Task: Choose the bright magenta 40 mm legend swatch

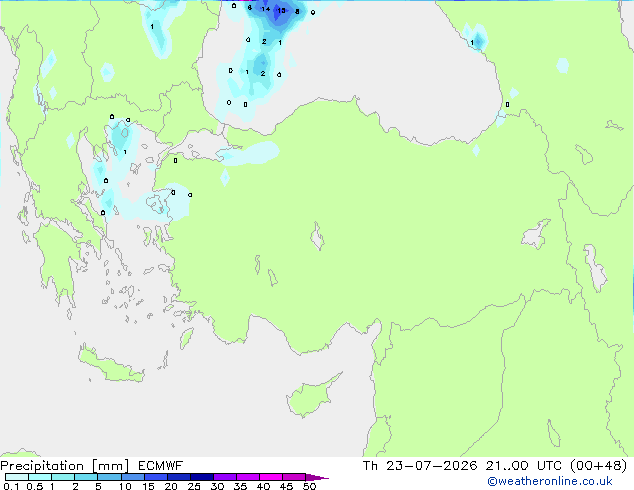Action: 271,477
